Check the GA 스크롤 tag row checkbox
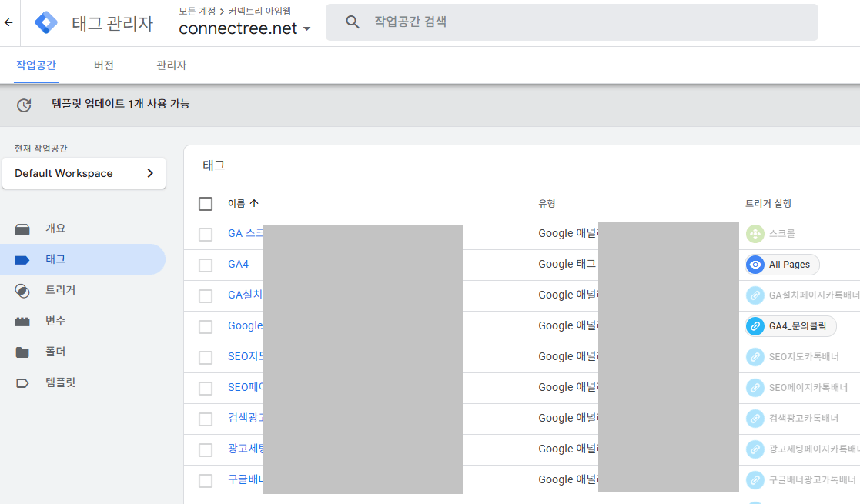The width and height of the screenshot is (860, 504). pyautogui.click(x=205, y=234)
